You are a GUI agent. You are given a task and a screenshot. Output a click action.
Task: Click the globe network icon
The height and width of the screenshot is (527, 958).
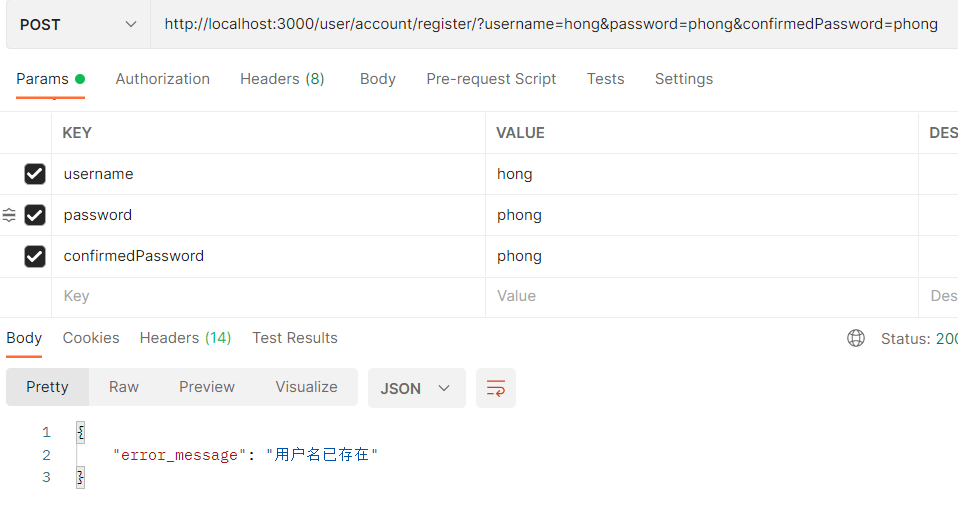pyautogui.click(x=855, y=338)
